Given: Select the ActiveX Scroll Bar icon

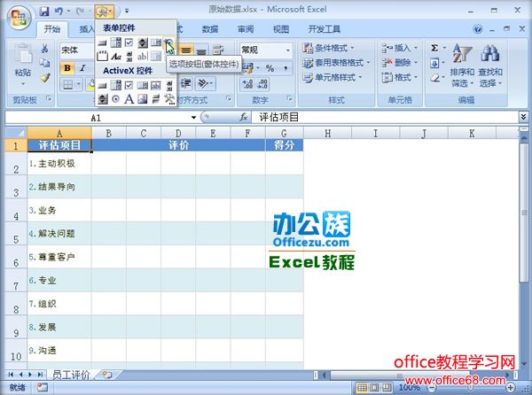Looking at the screenshot, I should 169,85.
